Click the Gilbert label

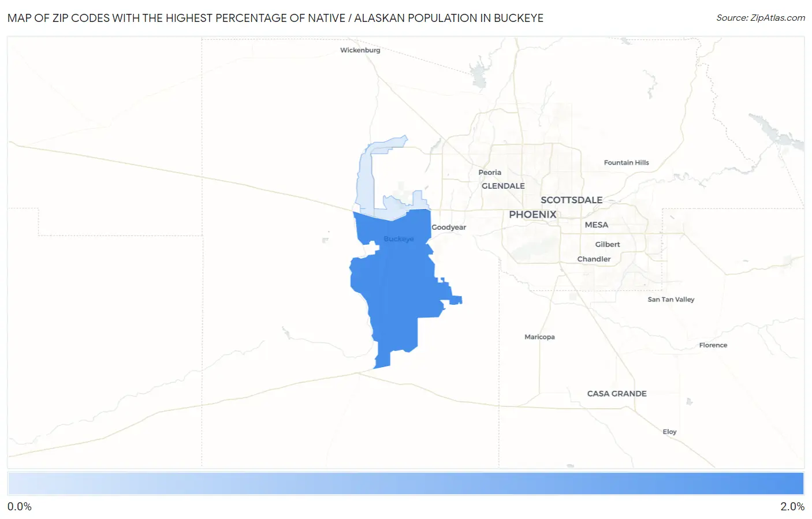pos(608,244)
